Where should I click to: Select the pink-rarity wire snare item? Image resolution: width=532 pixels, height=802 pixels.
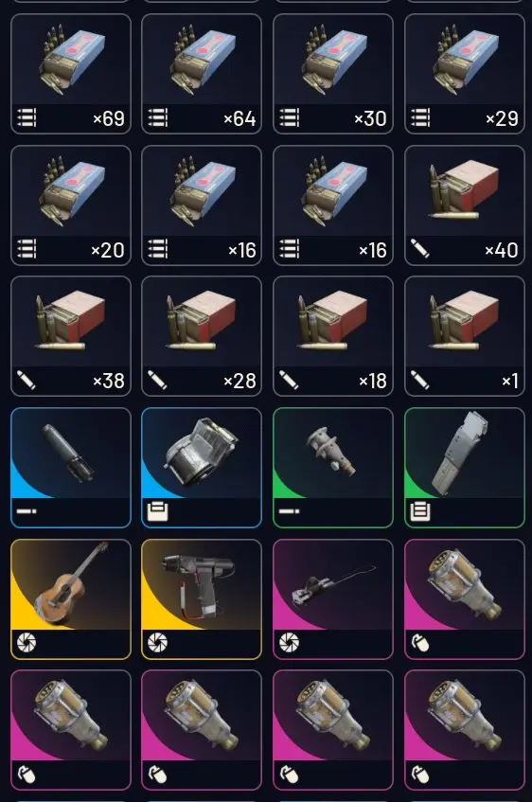(333, 599)
